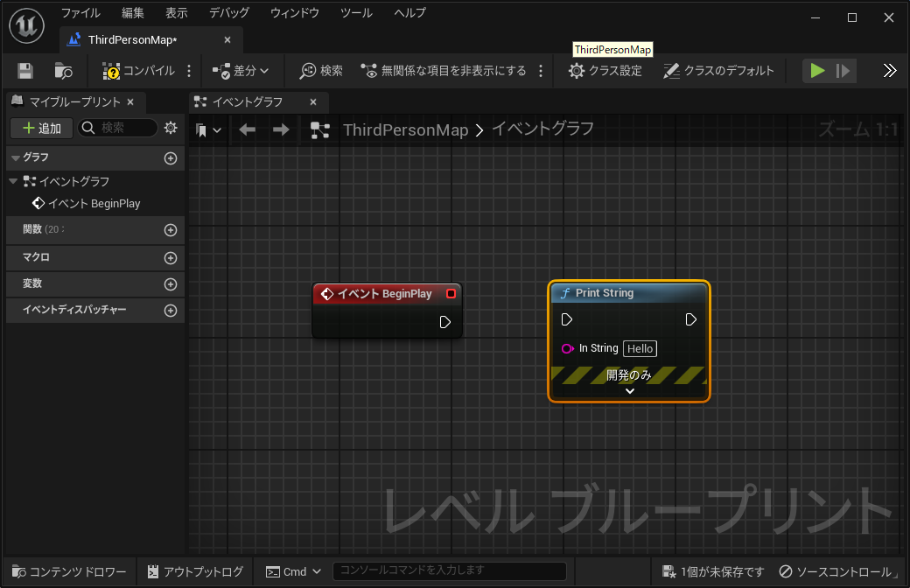Screen dimensions: 910x588
Task: Click the In String magenta pin
Action: pos(568,348)
